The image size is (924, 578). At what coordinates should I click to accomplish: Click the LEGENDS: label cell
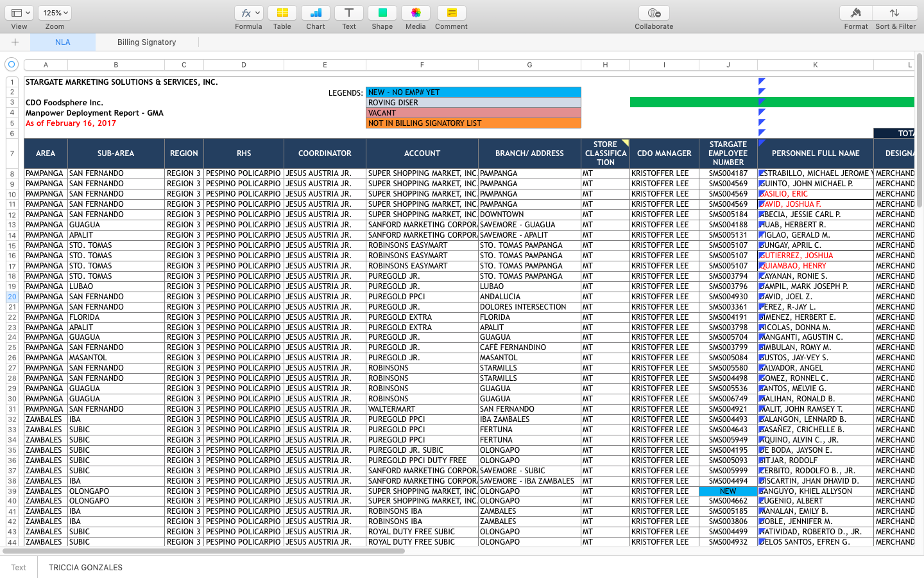pos(345,93)
